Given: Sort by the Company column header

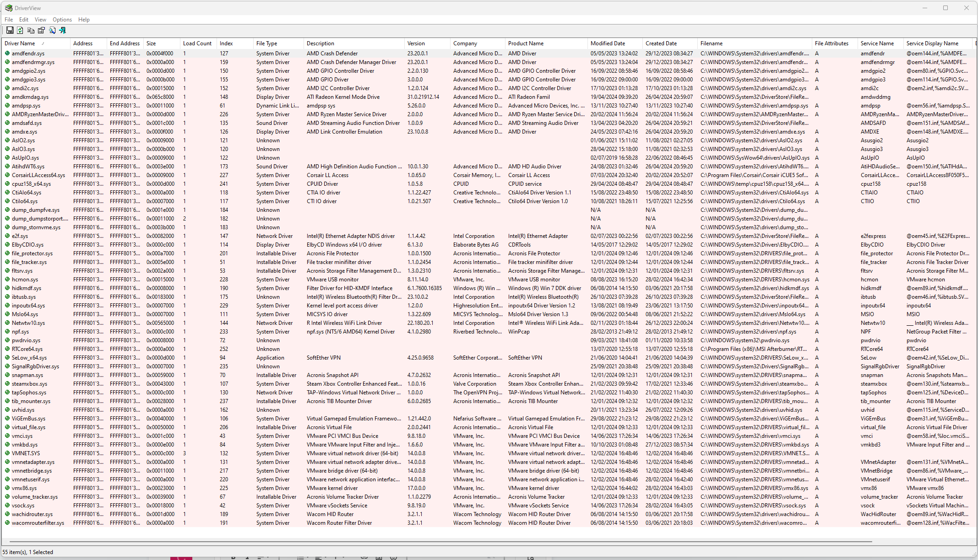Looking at the screenshot, I should [478, 43].
